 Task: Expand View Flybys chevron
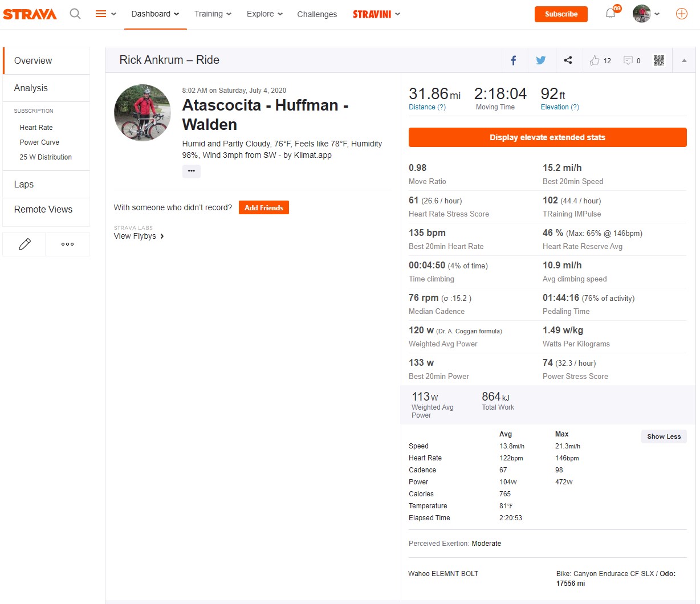coord(162,236)
